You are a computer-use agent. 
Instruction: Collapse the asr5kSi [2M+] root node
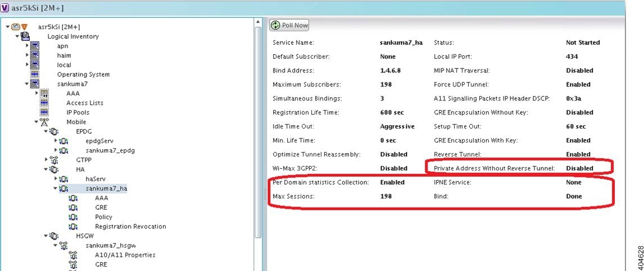pos(7,27)
